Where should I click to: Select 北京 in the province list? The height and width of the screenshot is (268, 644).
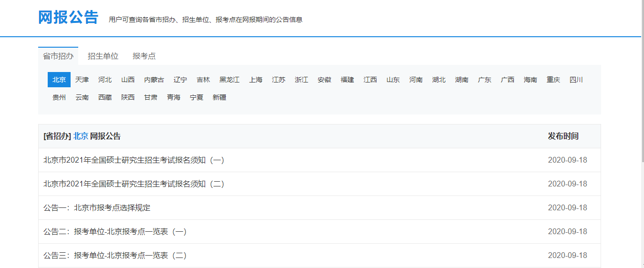[59, 80]
